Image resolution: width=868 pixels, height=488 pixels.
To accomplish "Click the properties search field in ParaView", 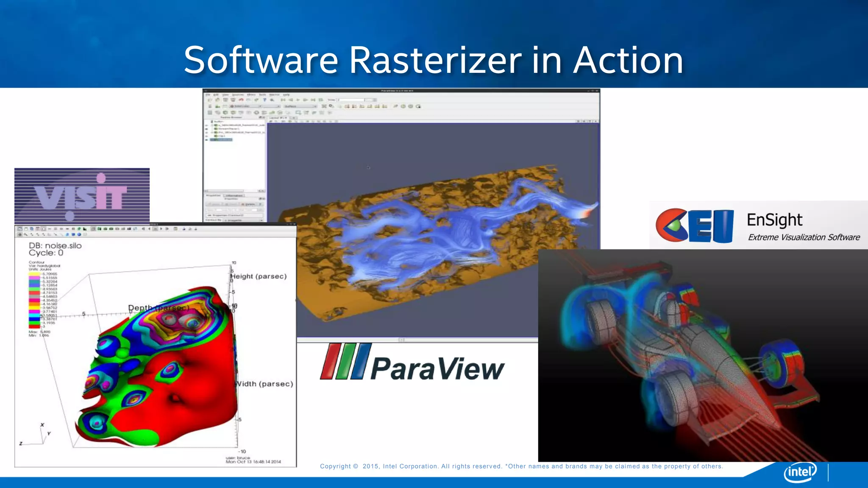I will pos(231,210).
